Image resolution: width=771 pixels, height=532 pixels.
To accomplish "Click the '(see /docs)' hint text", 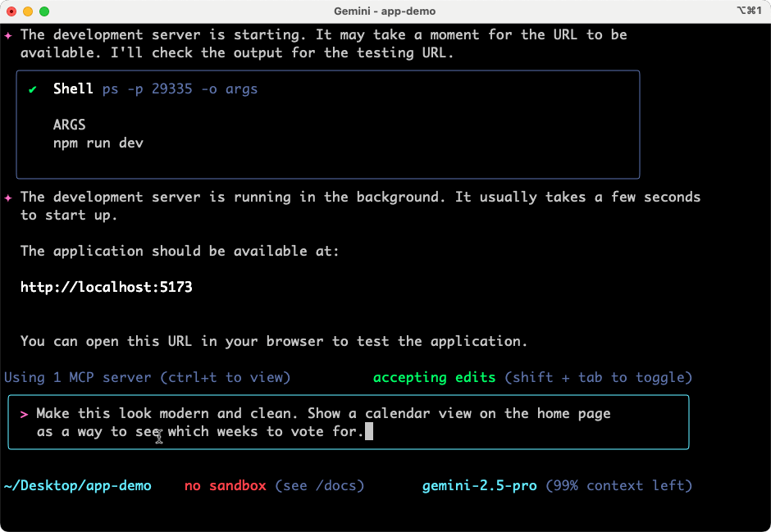I will coord(319,485).
